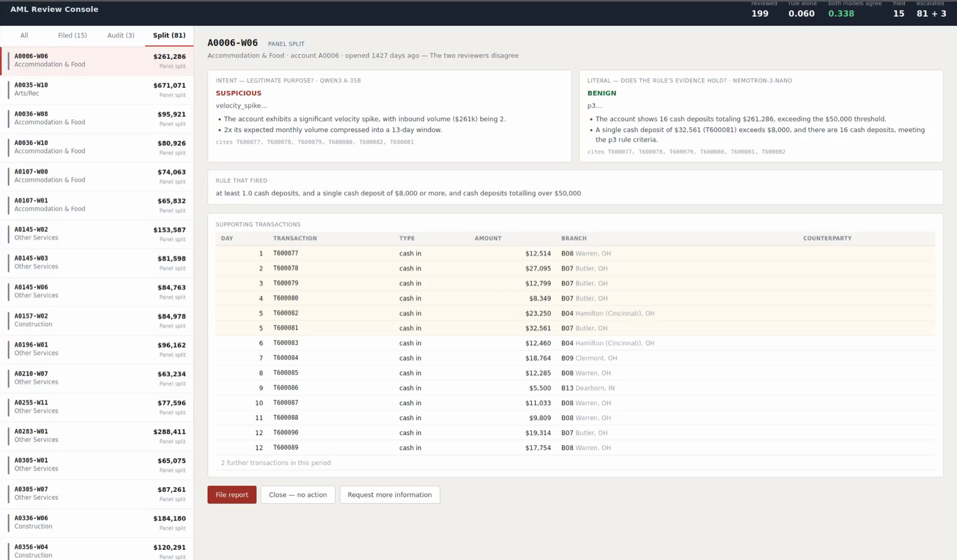Image resolution: width=957 pixels, height=560 pixels.
Task: Click the AMOUNT column header
Action: tap(488, 238)
